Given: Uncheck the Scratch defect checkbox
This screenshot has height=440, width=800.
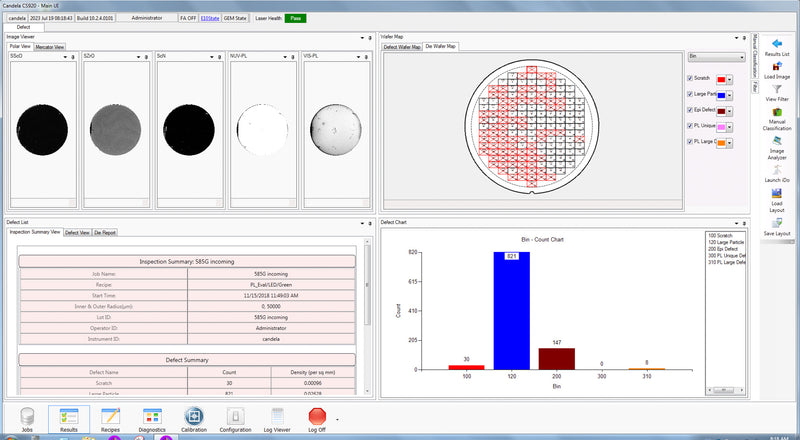Looking at the screenshot, I should click(690, 78).
